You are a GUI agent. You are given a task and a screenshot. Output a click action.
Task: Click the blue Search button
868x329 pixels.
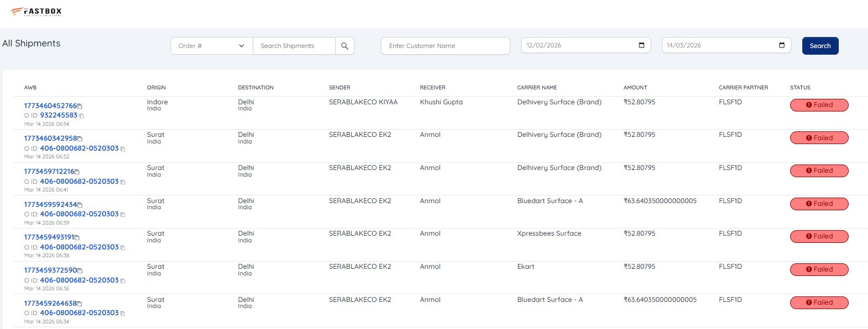[x=820, y=46]
